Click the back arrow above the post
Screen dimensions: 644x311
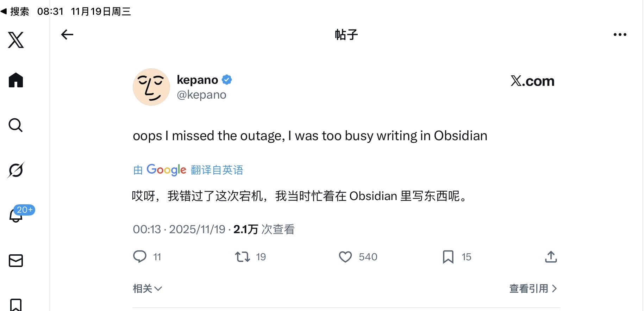point(67,35)
